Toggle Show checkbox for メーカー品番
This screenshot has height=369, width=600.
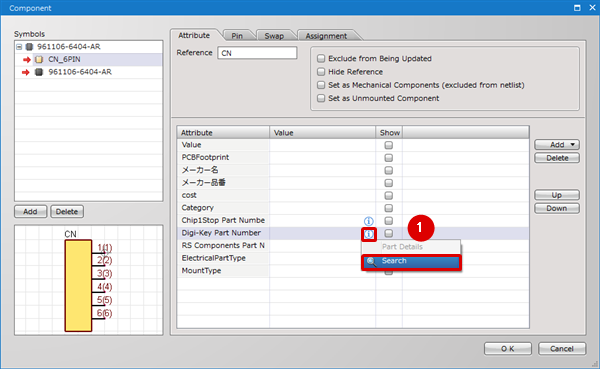(388, 183)
